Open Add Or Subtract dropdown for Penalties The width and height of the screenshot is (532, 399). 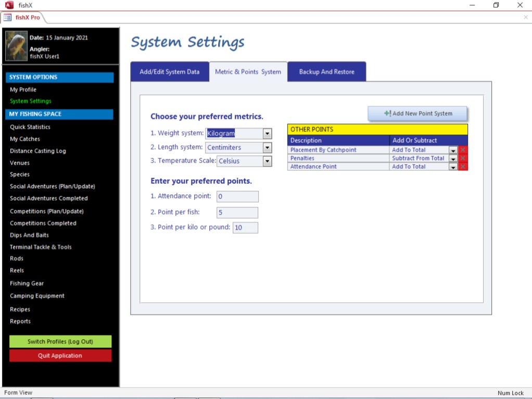coord(453,158)
